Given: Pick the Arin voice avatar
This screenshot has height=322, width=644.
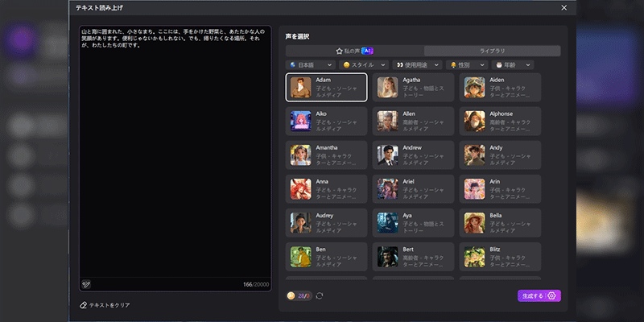Looking at the screenshot, I should point(474,189).
